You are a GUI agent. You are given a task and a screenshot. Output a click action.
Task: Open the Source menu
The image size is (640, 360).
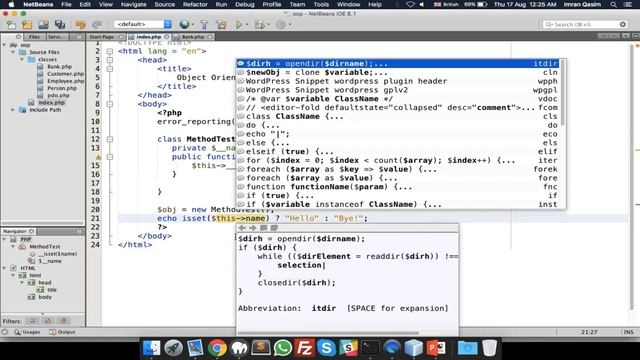click(164, 4)
